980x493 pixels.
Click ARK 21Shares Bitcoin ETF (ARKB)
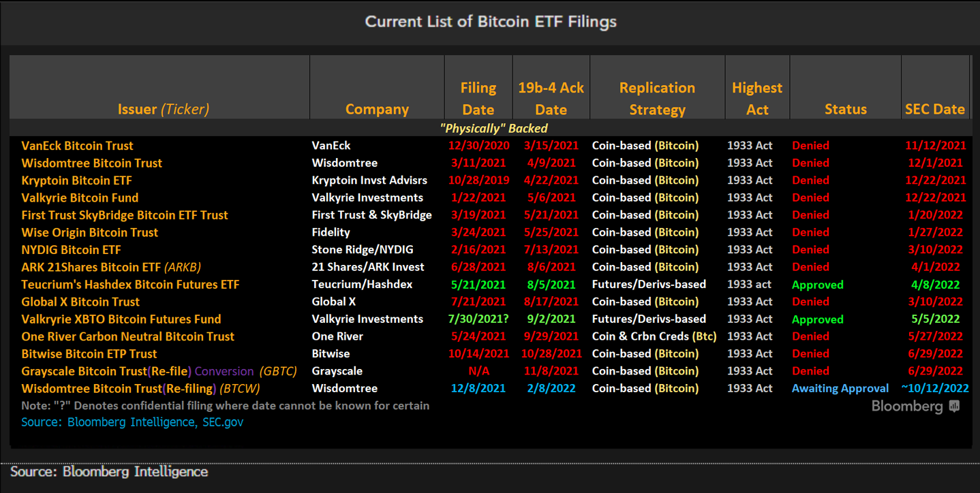click(x=111, y=268)
